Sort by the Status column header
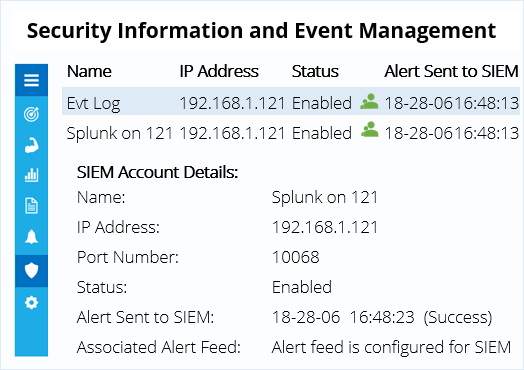The image size is (524, 370). pyautogui.click(x=315, y=71)
